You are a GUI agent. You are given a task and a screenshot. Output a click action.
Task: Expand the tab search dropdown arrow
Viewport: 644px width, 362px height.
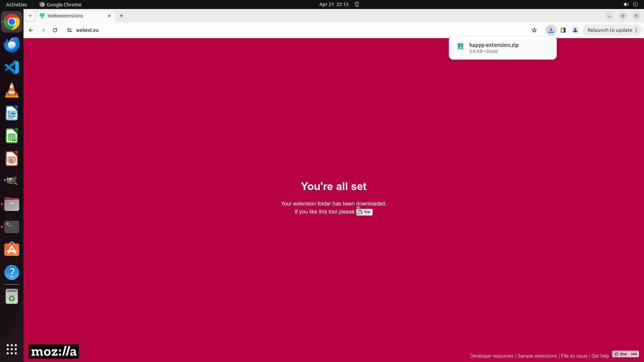click(x=30, y=16)
